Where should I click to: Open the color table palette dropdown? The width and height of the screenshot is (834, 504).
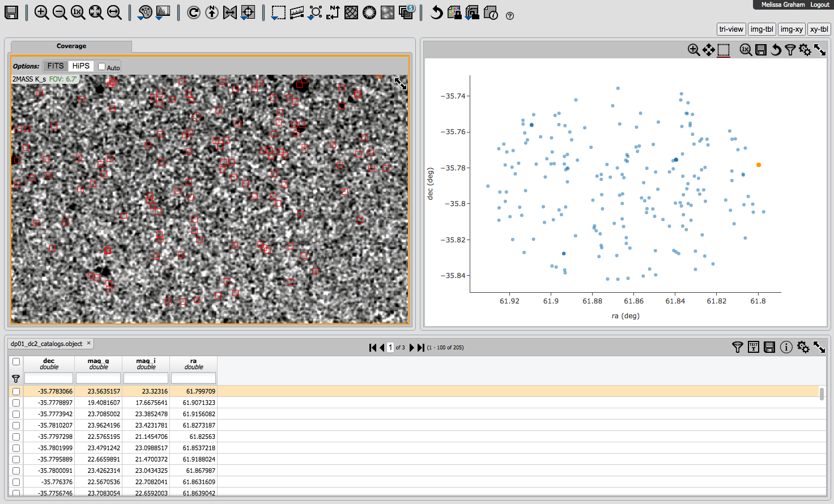145,12
